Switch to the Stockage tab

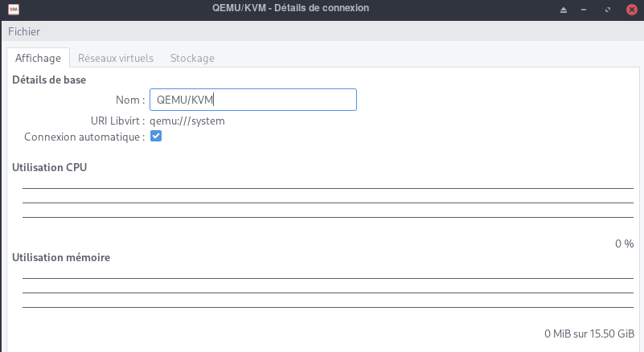pyautogui.click(x=192, y=58)
